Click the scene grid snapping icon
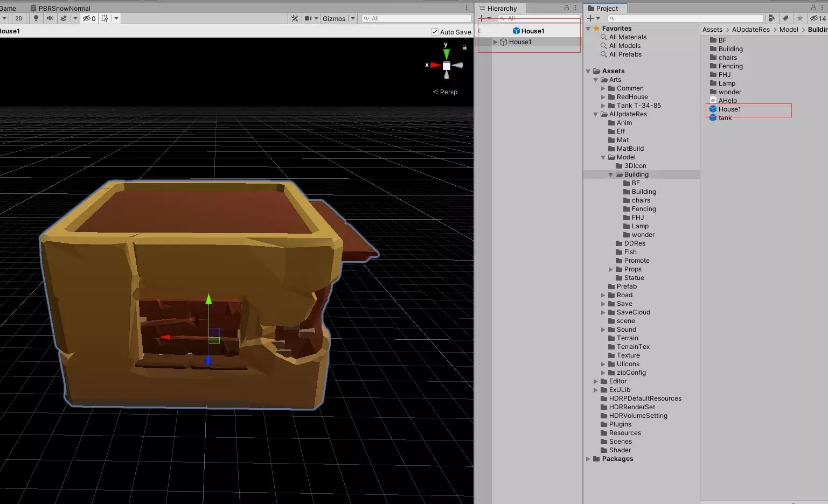The width and height of the screenshot is (828, 504). [x=105, y=18]
